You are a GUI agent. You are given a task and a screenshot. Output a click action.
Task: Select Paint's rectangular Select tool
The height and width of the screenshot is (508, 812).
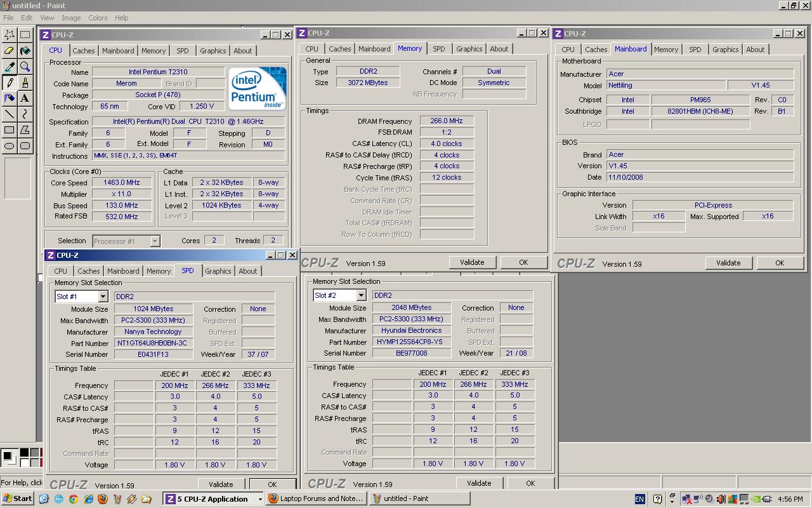[25, 35]
